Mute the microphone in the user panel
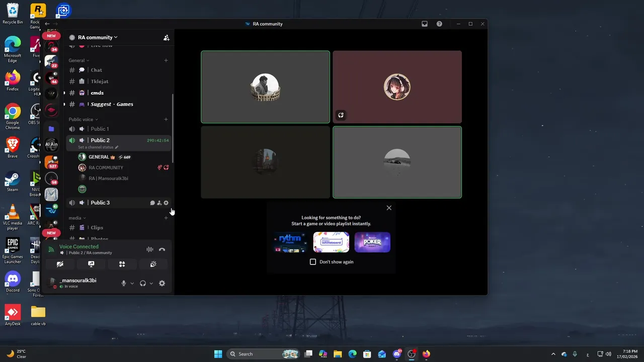 pos(124,284)
